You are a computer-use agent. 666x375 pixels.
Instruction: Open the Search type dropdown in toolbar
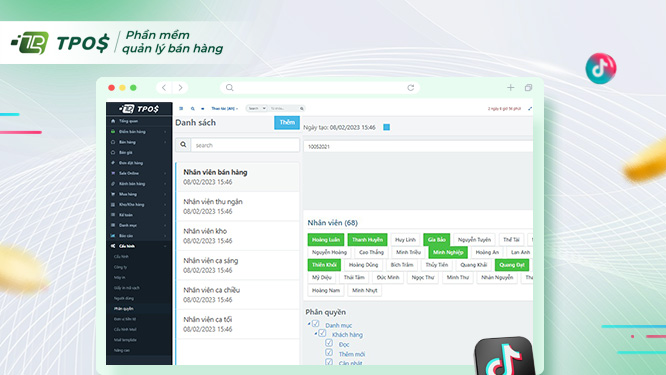point(256,108)
